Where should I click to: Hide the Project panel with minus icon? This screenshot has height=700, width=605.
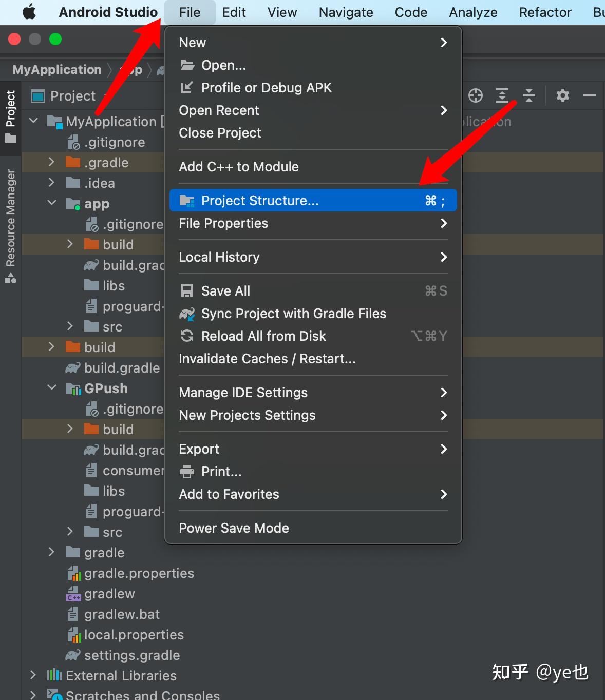click(590, 95)
